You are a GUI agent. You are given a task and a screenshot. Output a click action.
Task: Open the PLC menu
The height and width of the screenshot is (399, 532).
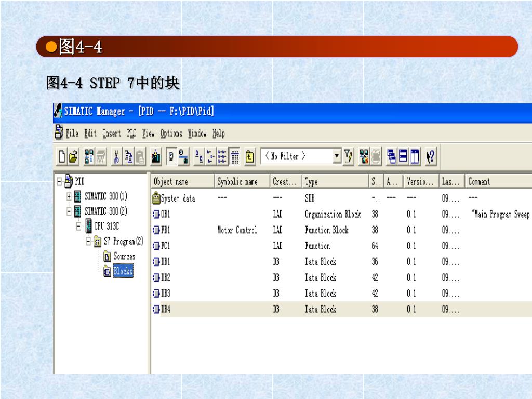pyautogui.click(x=131, y=134)
